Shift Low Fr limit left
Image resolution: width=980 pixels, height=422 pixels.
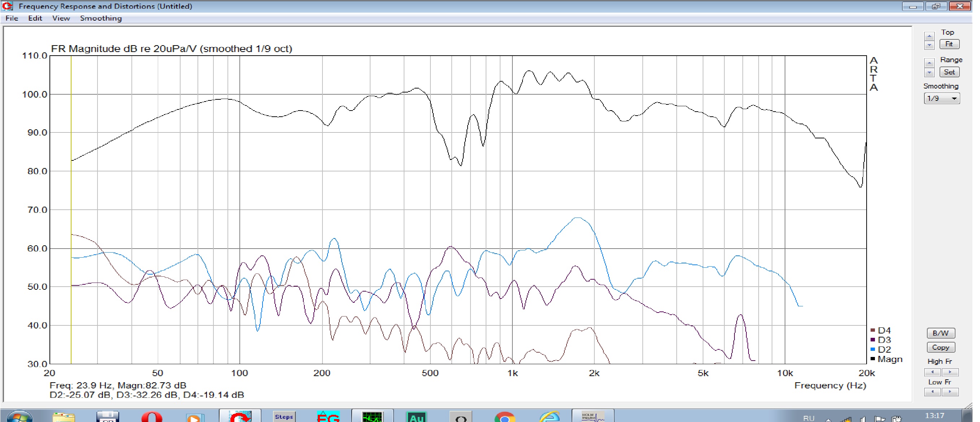932,392
